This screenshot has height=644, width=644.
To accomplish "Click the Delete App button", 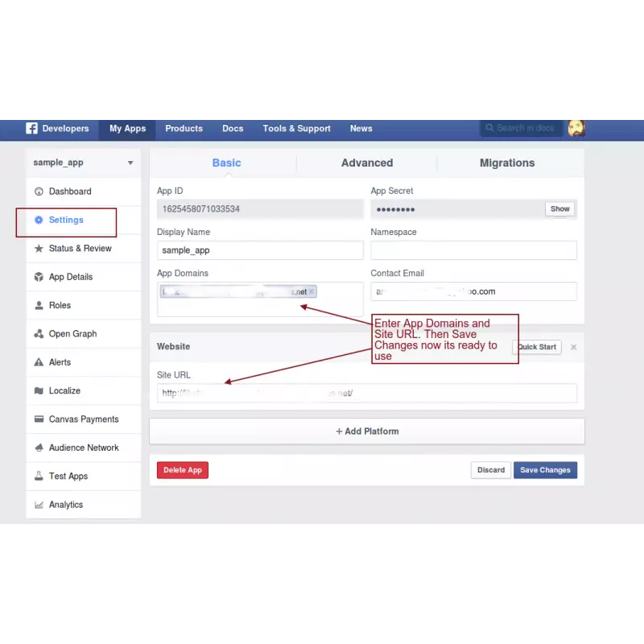I will click(183, 470).
